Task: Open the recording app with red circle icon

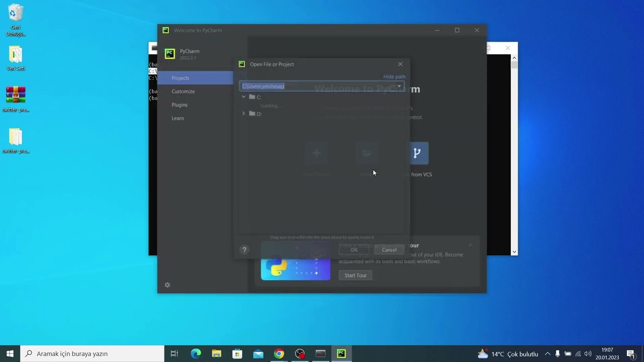Action: (x=300, y=353)
